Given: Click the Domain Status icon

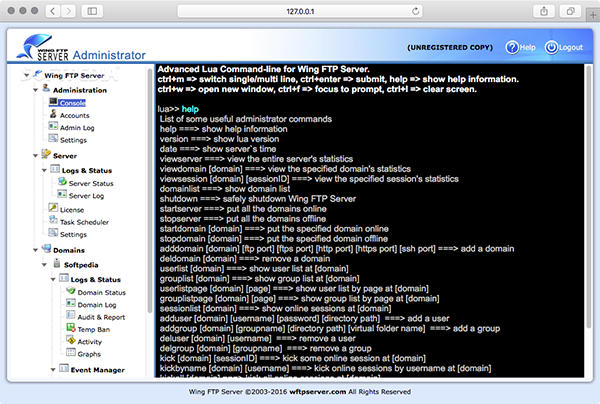Looking at the screenshot, I should 71,291.
